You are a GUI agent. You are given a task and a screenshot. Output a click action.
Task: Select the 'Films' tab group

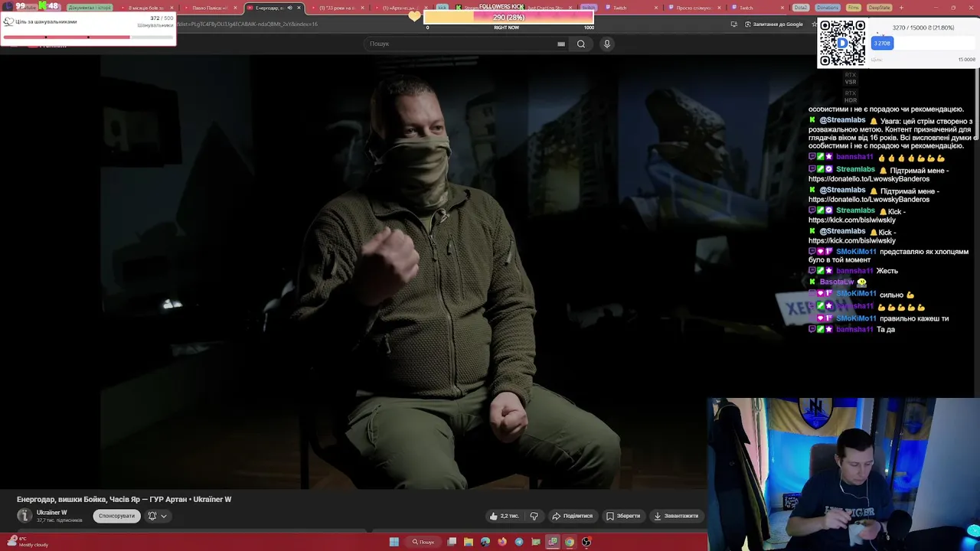point(854,8)
